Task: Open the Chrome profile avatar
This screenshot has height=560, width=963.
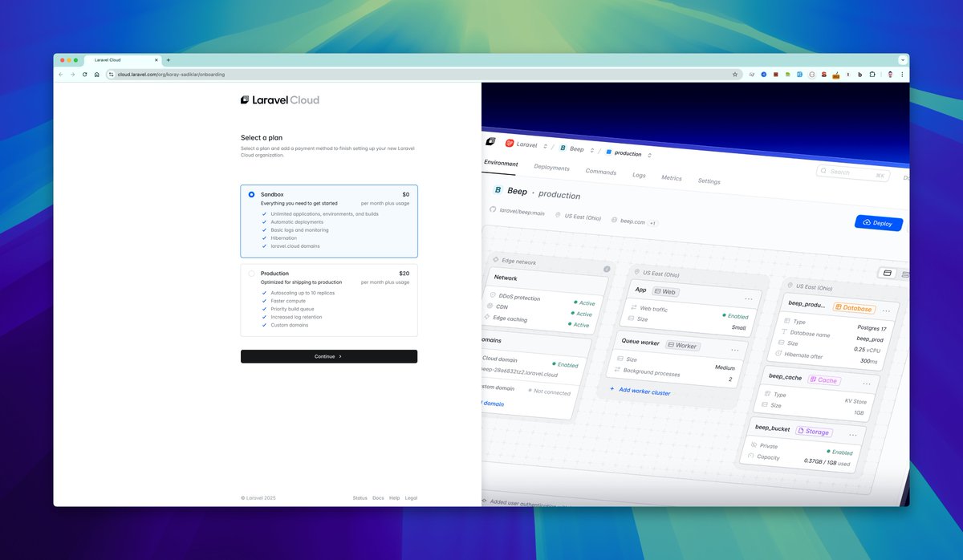Action: (890, 74)
